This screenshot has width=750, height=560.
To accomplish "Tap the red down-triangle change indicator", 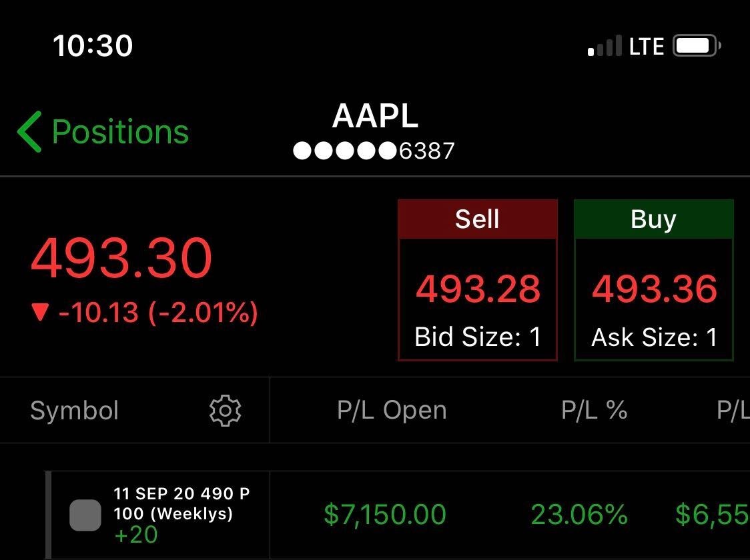I will [x=40, y=313].
